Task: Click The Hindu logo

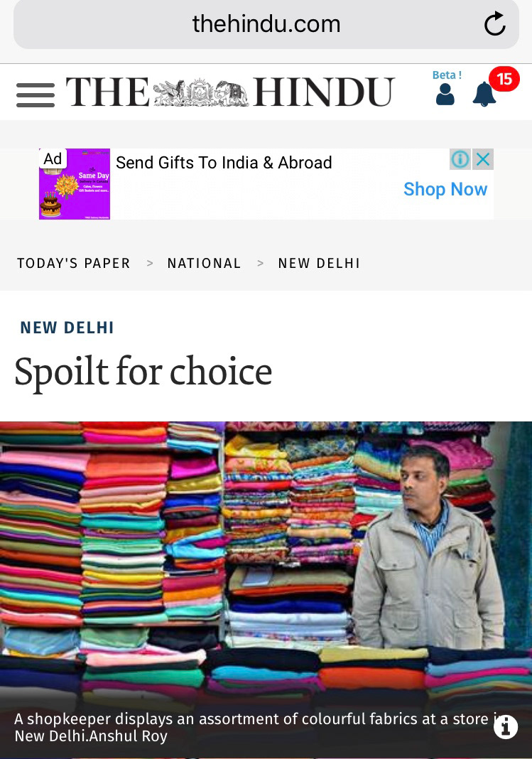Action: [x=230, y=92]
